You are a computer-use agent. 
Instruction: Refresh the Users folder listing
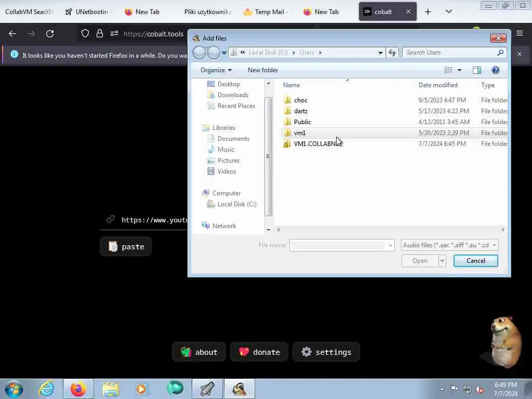(x=392, y=52)
